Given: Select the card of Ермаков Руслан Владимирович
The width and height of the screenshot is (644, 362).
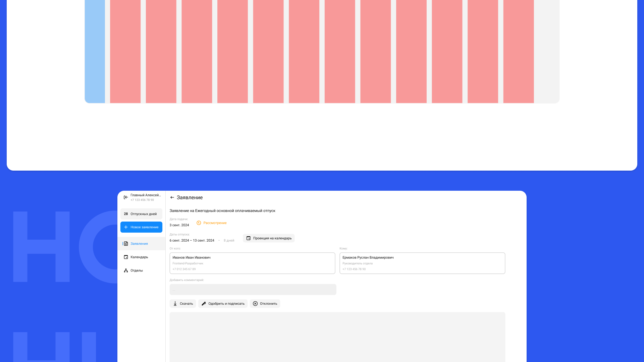Looking at the screenshot, I should [422, 263].
